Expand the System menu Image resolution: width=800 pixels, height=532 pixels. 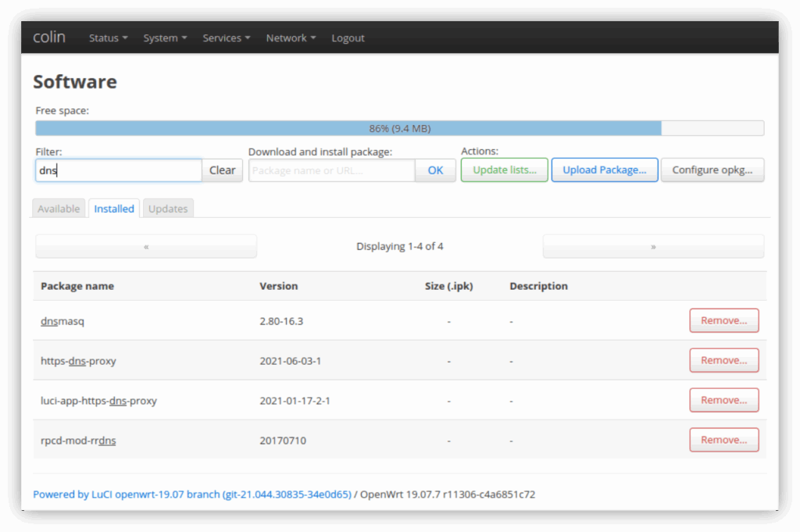click(165, 37)
